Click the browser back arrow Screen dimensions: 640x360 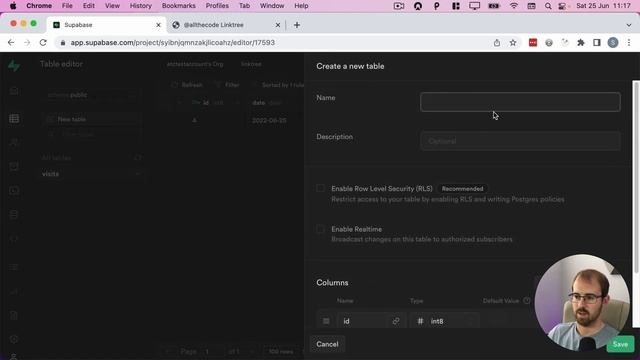click(11, 42)
